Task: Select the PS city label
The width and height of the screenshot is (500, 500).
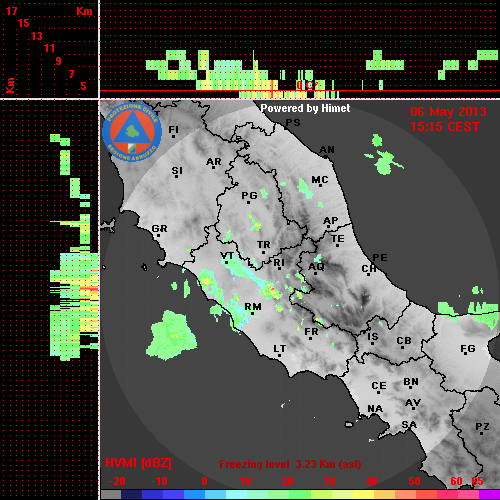Action: [293, 123]
